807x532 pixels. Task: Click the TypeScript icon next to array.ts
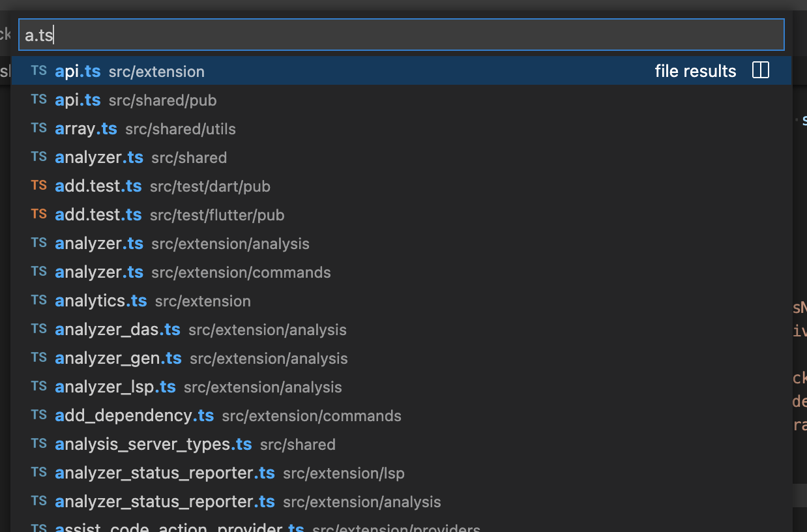coord(39,128)
